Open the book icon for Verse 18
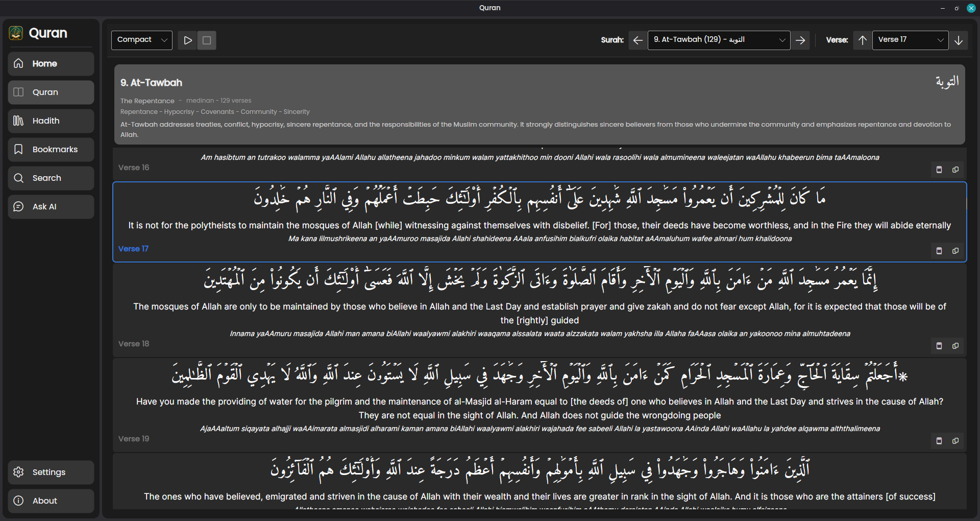The width and height of the screenshot is (980, 521). [x=939, y=346]
